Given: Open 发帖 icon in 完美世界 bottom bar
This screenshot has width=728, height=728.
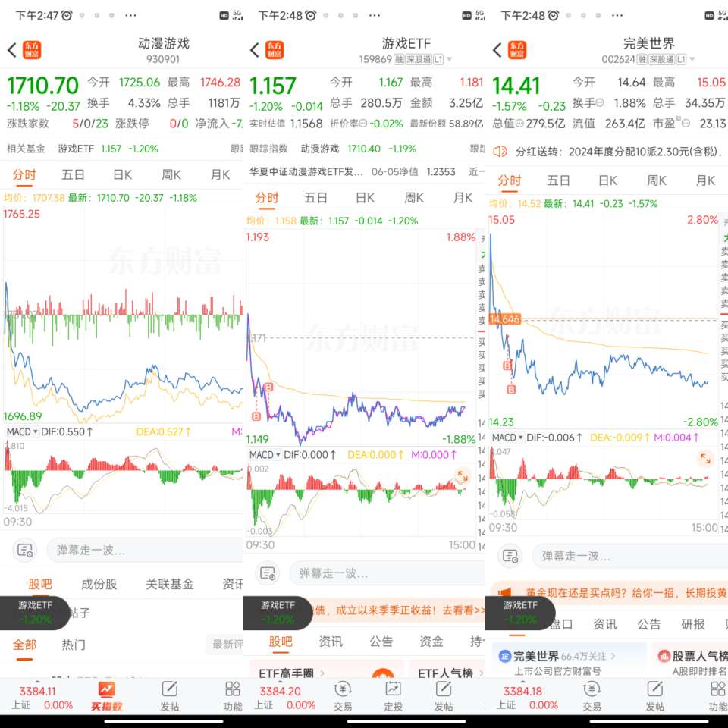Looking at the screenshot, I should tap(654, 695).
